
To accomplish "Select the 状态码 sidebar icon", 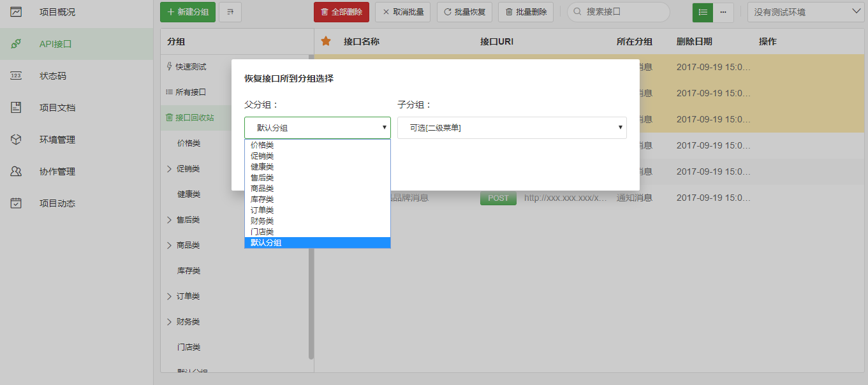I will (16, 76).
